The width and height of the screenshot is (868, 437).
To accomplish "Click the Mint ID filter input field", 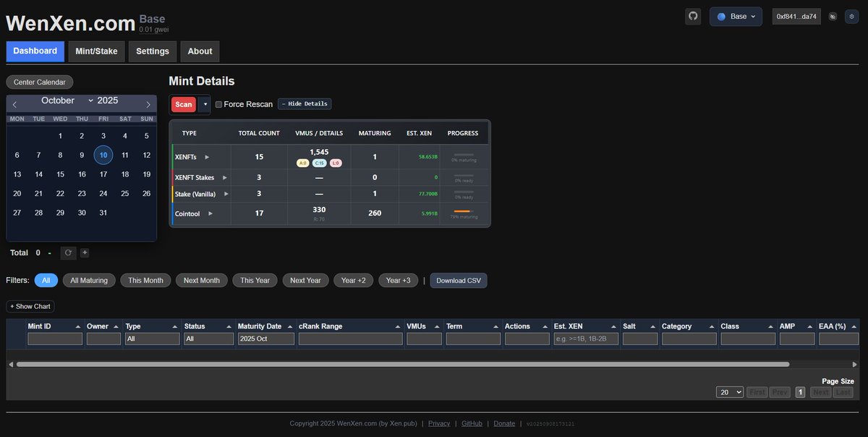I will 55,339.
